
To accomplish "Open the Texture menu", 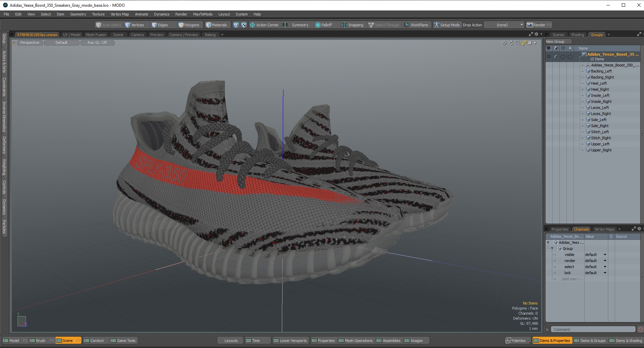I will click(98, 14).
